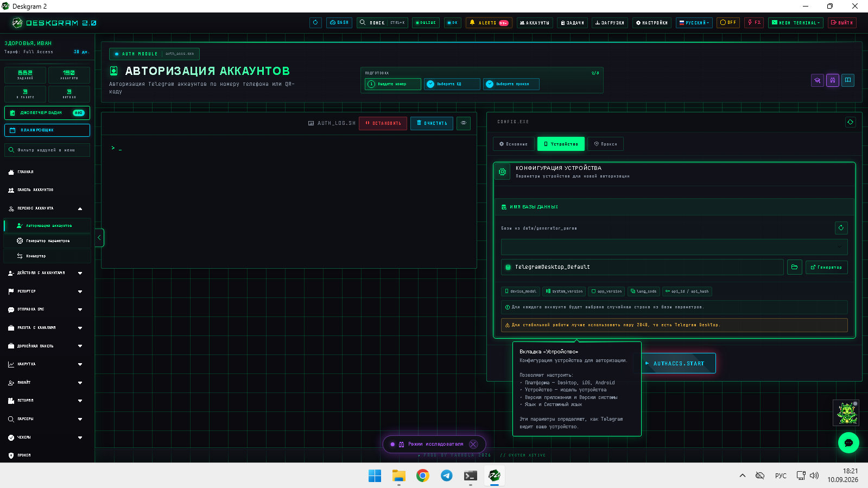Switch to the Основные config tab
868x488 pixels.
(x=513, y=144)
